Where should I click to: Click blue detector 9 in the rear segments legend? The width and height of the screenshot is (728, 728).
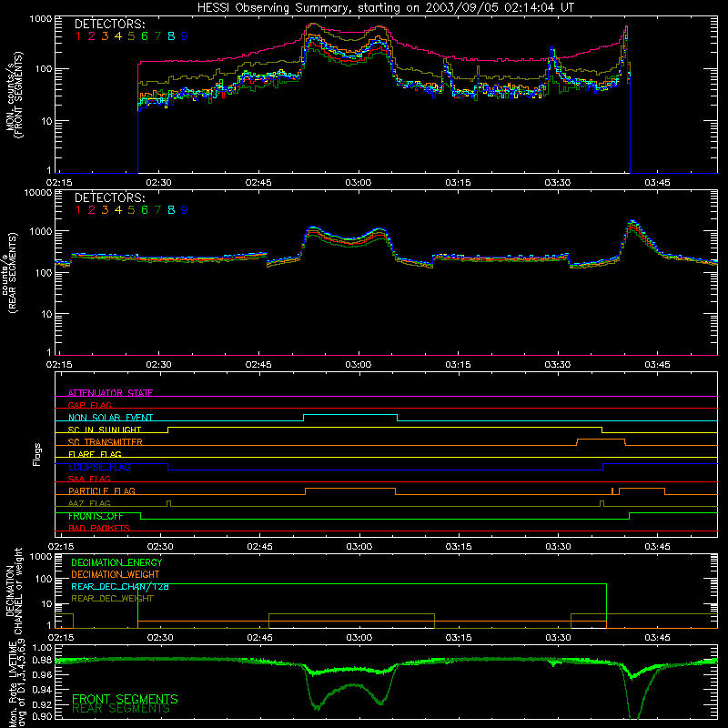(185, 210)
